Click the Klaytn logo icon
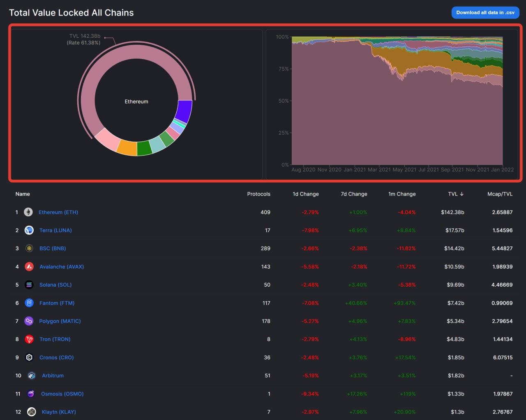Viewport: 526px width, 420px height. point(32,412)
